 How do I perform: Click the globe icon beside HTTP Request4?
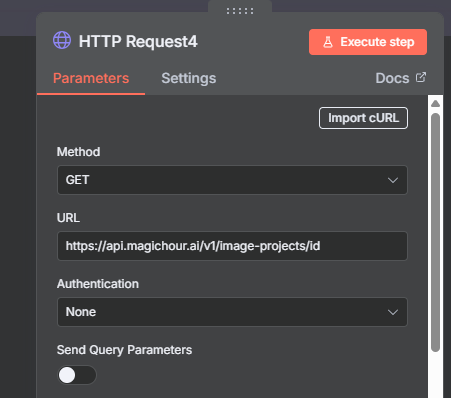click(62, 40)
